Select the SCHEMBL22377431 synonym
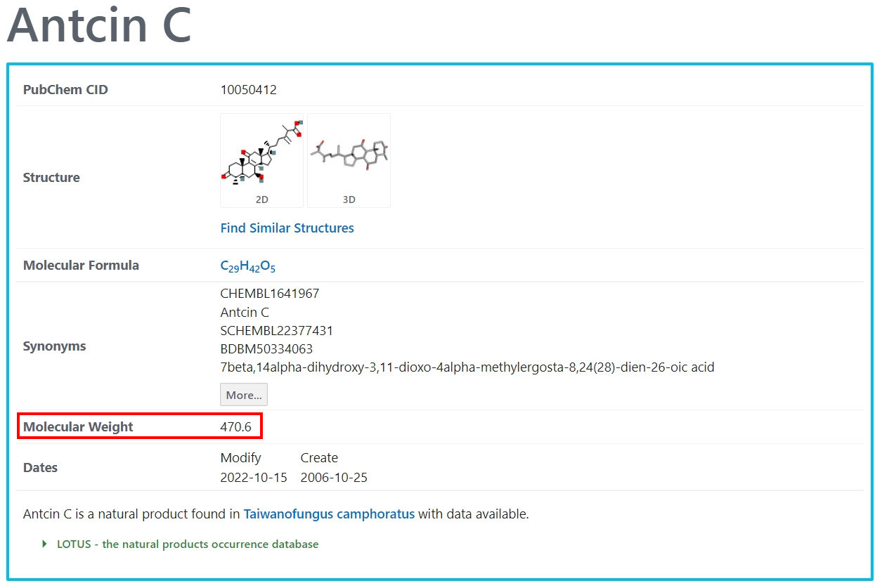This screenshot has width=882, height=588. tap(276, 331)
